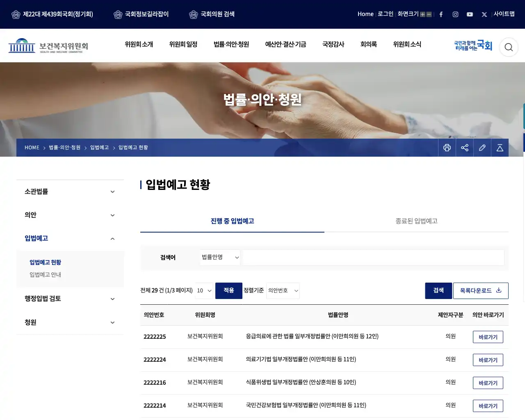
Task: Open the 위원회 소개 menu
Action: (139, 44)
